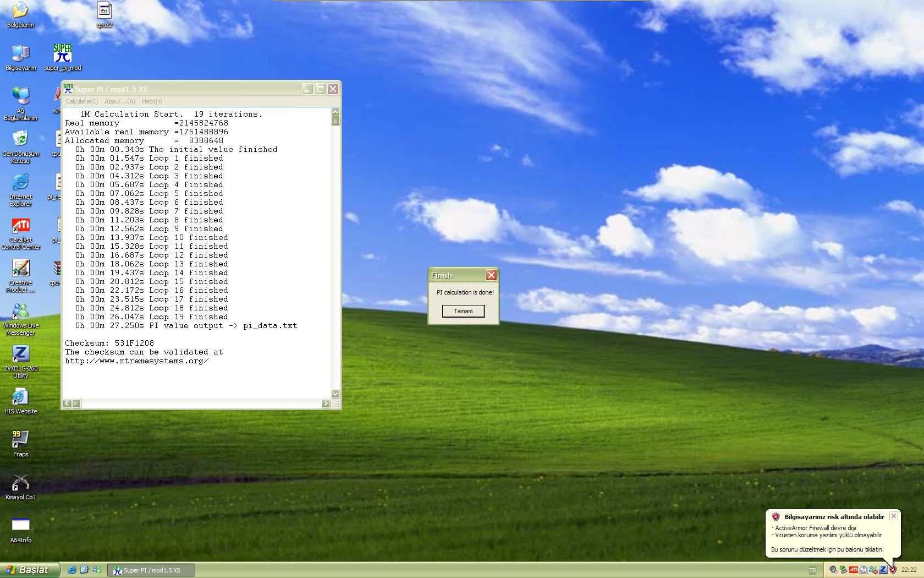
Task: Click the 'Real memory =2145824768' line
Action: coord(146,123)
